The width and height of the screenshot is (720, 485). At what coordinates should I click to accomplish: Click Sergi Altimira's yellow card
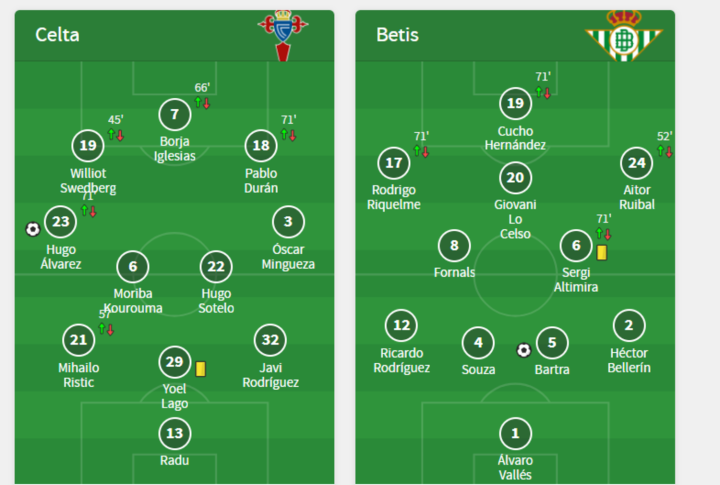tap(602, 253)
